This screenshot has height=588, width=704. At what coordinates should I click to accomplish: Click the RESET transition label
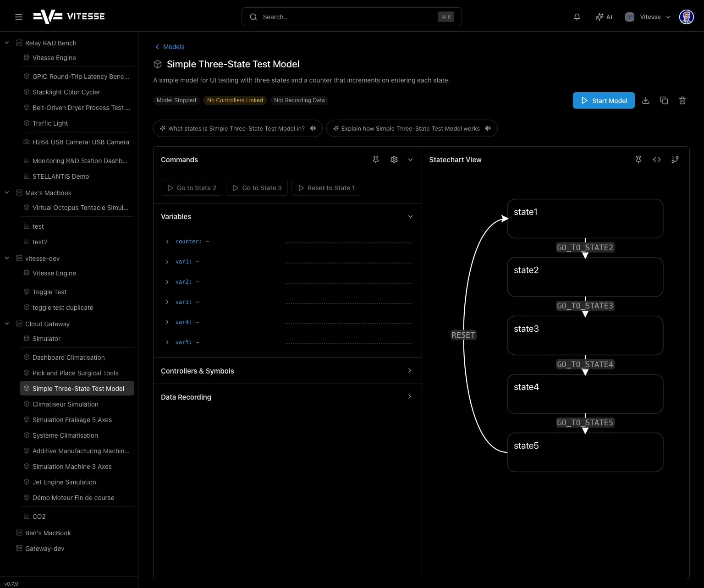coord(463,335)
